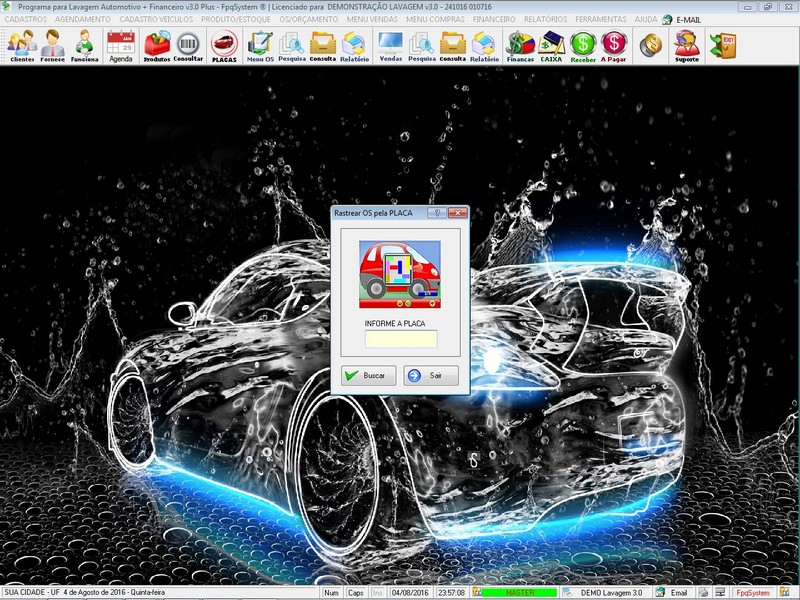Image resolution: width=800 pixels, height=600 pixels.
Task: Click the Sair button in dialog
Action: coord(431,376)
